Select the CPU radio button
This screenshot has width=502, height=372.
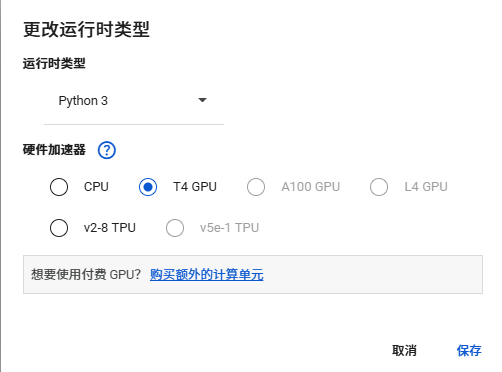click(59, 187)
